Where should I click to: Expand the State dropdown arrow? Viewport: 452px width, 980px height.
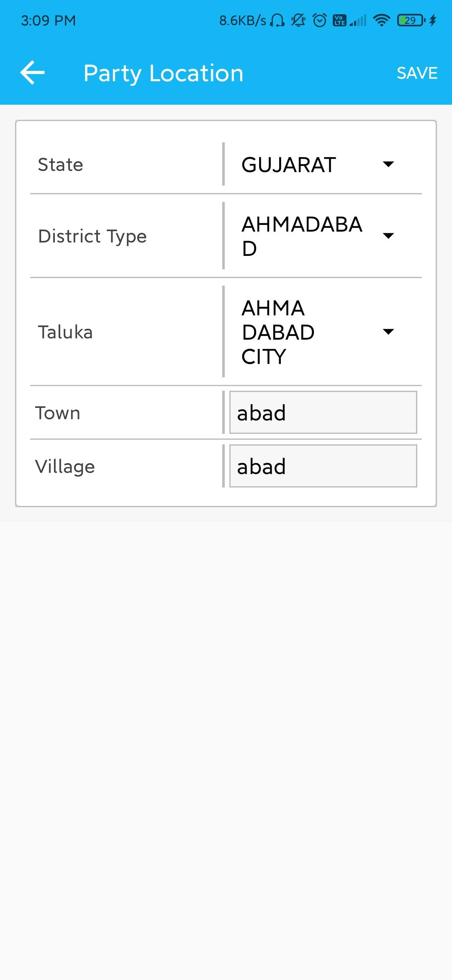388,164
